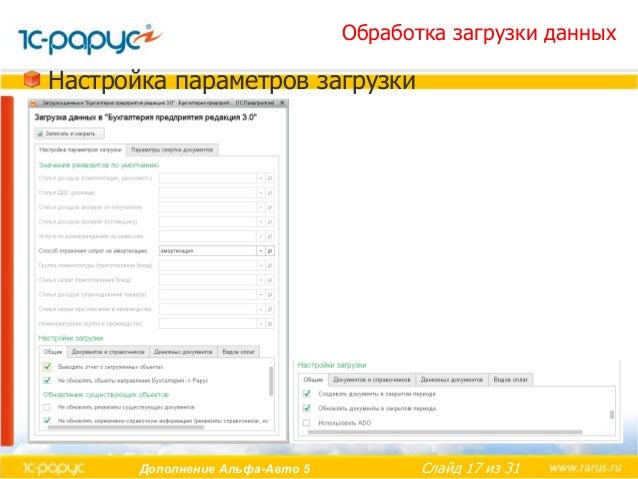Open icon for Статья доходов (комплектация, разукомпл.)
Image resolution: width=638 pixels, height=479 pixels.
tap(270, 178)
